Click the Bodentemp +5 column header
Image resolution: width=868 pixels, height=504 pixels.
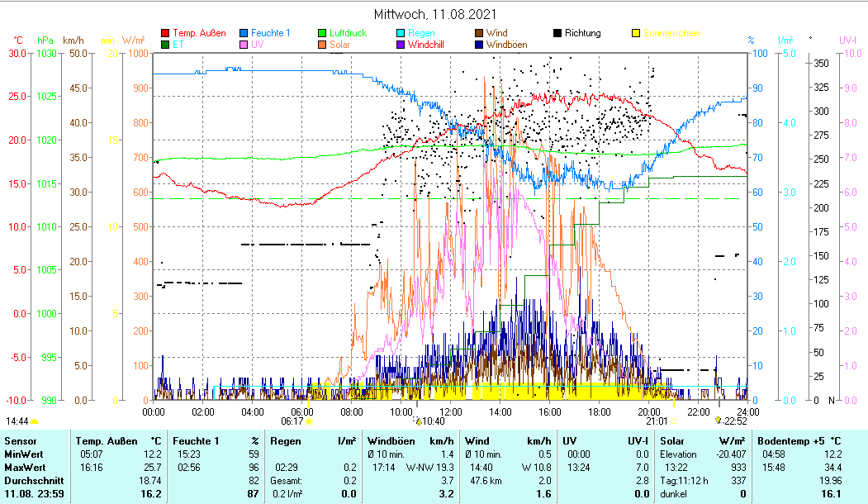(x=799, y=441)
